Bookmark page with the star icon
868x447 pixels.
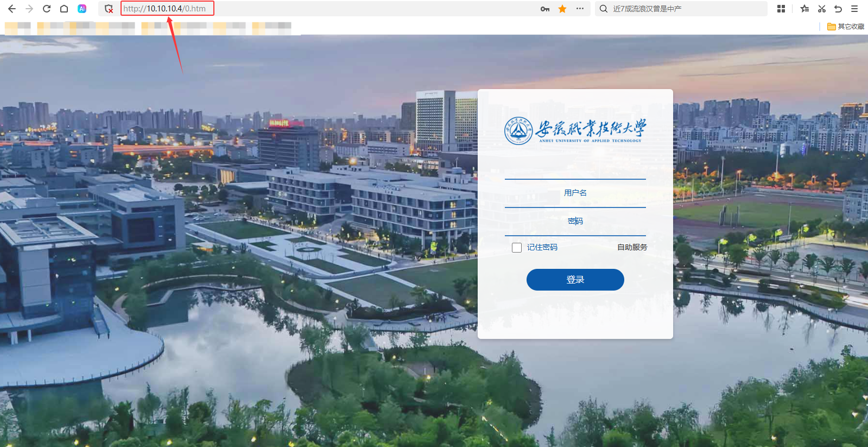tap(562, 9)
